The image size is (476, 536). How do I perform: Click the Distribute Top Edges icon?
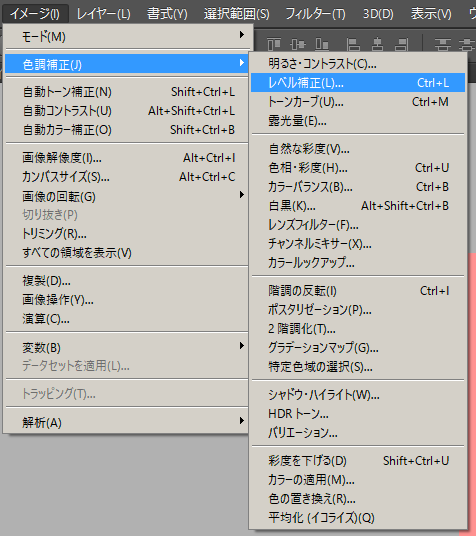(x=442, y=44)
